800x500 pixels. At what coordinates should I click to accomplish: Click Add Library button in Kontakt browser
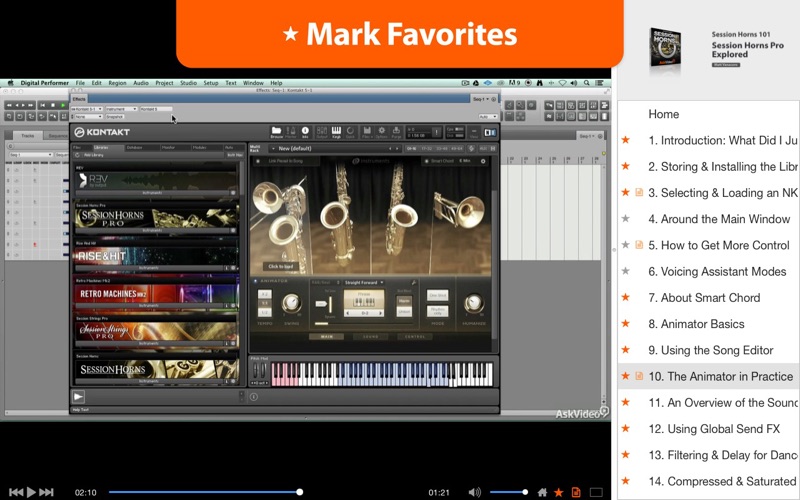click(x=93, y=155)
